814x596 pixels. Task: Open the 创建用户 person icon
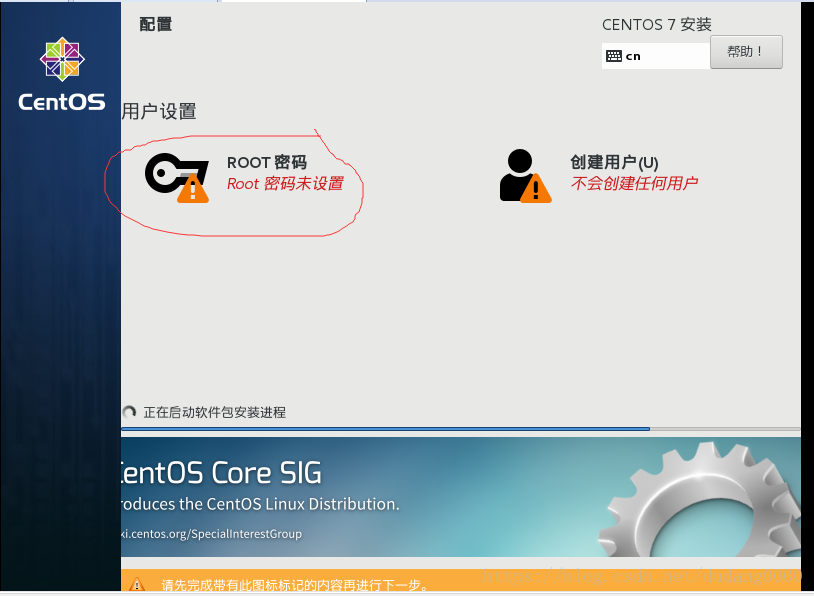[525, 176]
